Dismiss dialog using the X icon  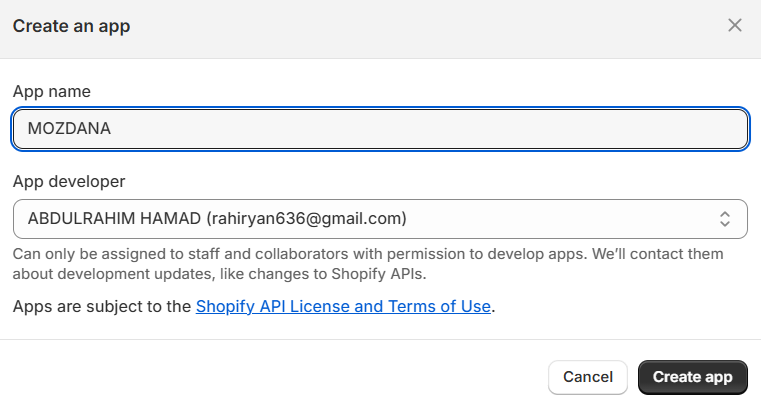735,25
